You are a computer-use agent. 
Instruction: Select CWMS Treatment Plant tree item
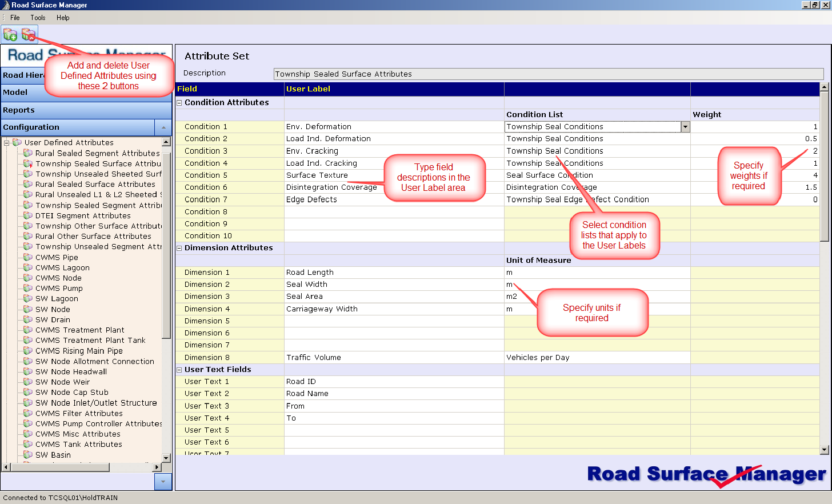[80, 330]
